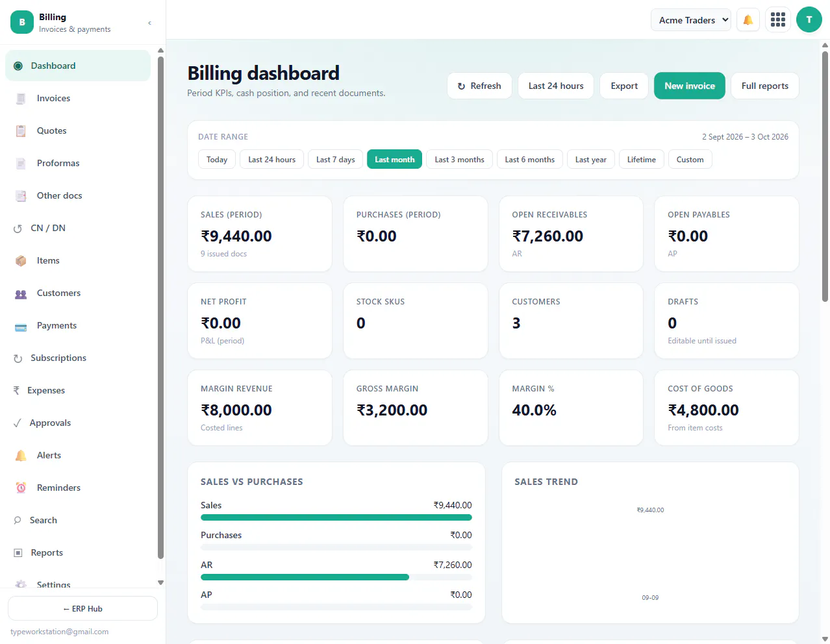This screenshot has width=830, height=644.
Task: Click the Sales progress bar
Action: pos(336,517)
